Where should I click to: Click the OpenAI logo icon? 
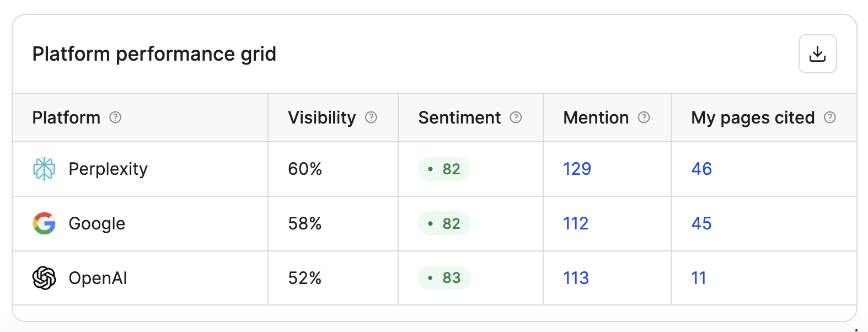tap(44, 278)
